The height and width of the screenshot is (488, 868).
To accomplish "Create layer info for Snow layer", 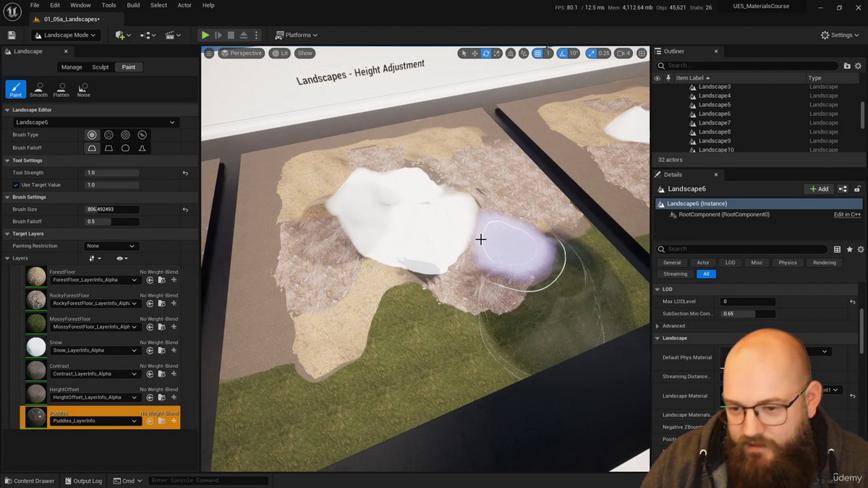I will (x=174, y=350).
